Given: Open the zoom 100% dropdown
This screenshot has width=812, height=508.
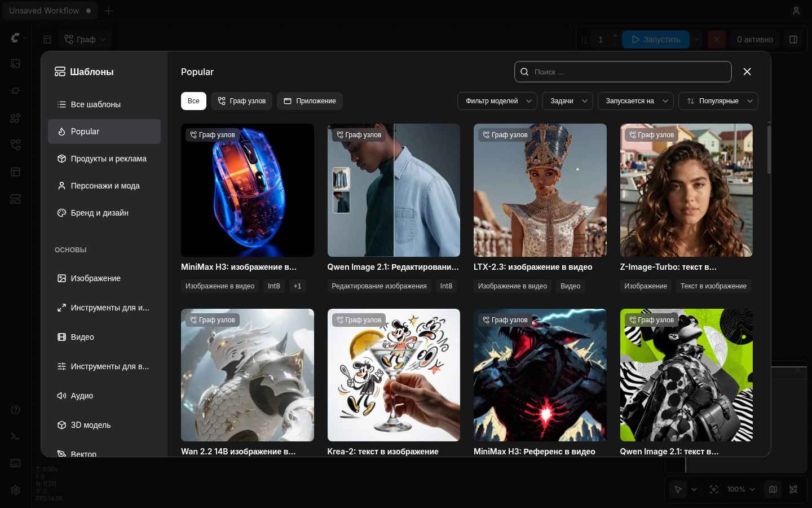Looking at the screenshot, I should (741, 489).
